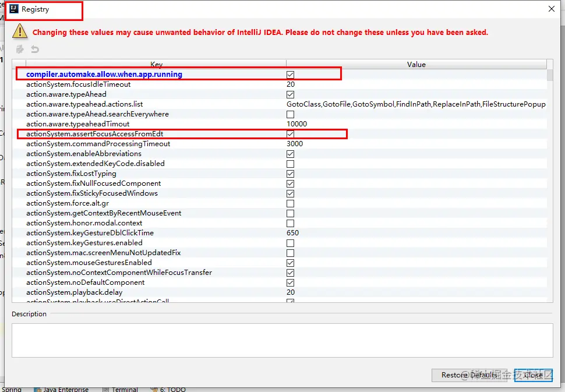Click the Restore Defaults button
Screen dimensions: 565x392
tap(469, 375)
